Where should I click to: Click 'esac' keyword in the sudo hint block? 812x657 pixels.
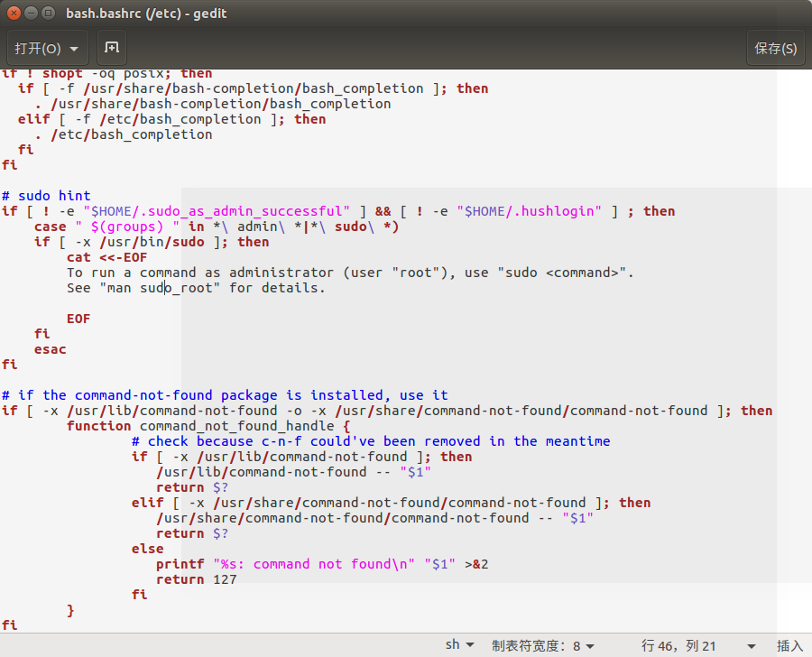click(51, 350)
